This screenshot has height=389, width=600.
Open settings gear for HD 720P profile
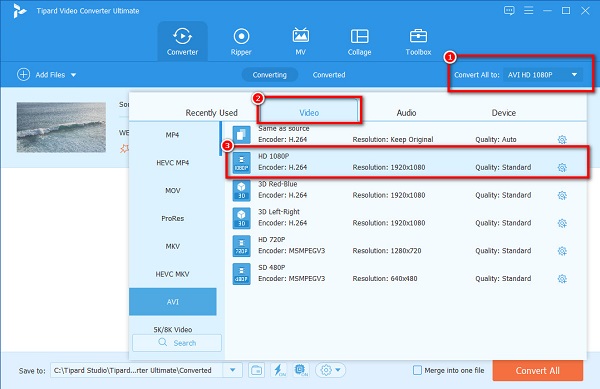[562, 251]
